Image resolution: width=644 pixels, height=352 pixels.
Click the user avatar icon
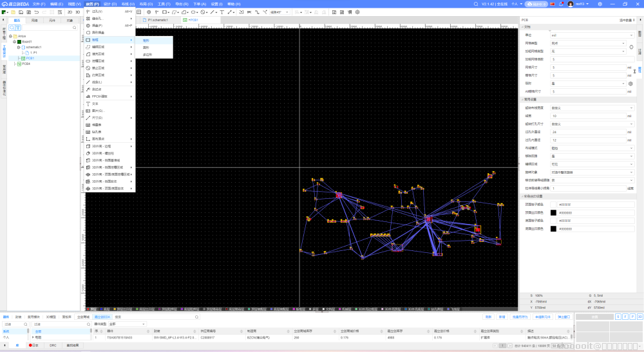coord(571,4)
